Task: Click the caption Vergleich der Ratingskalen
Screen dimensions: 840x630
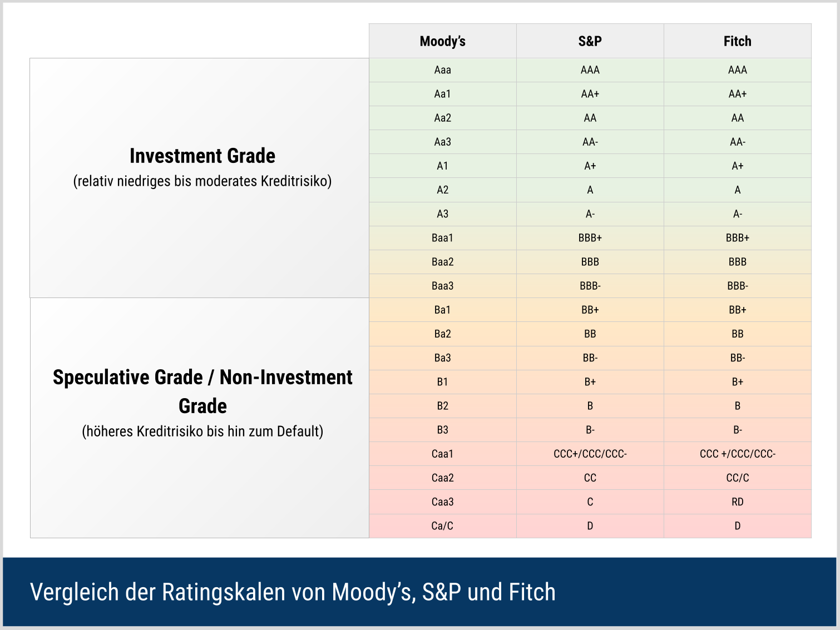Action: point(293,592)
